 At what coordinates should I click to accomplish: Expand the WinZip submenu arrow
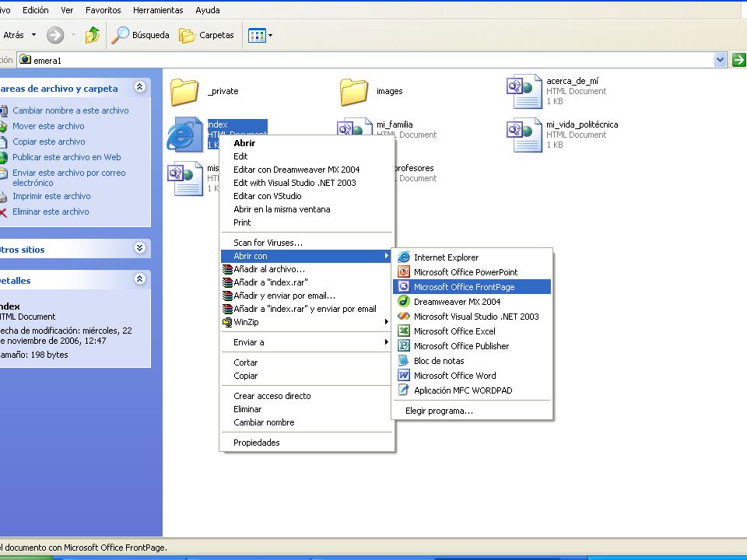click(x=387, y=322)
